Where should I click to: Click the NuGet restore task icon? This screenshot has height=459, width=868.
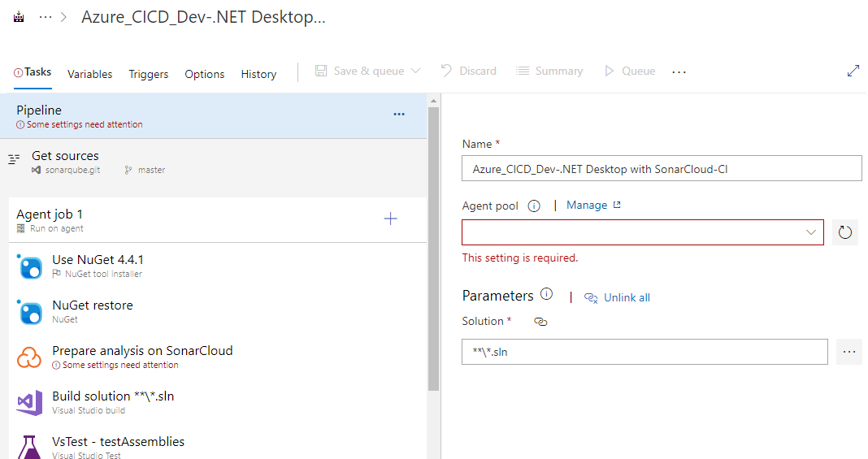29,312
